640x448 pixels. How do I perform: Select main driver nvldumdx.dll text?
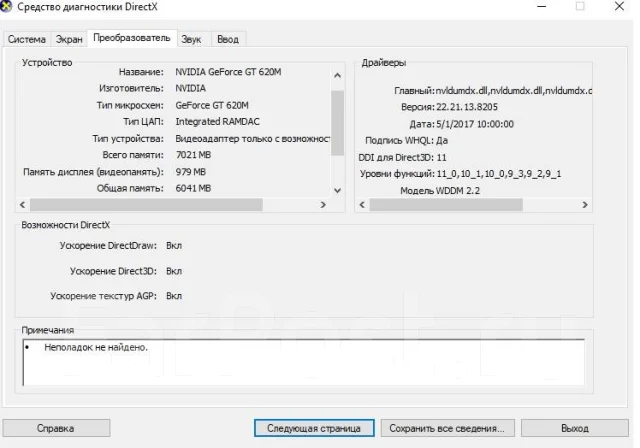(513, 91)
